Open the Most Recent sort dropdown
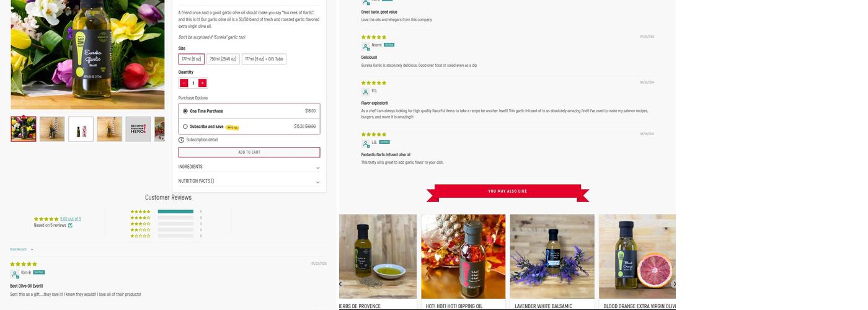 pyautogui.click(x=22, y=249)
